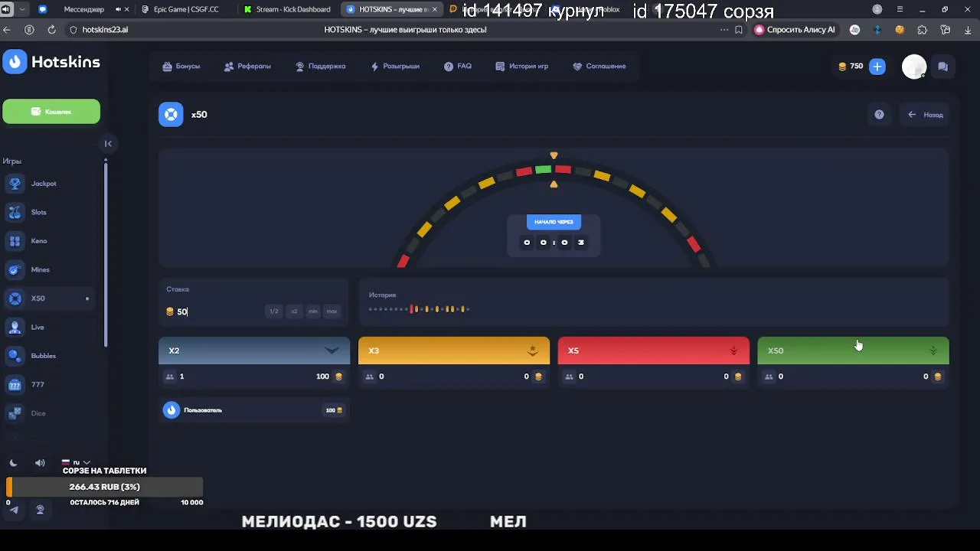Image resolution: width=980 pixels, height=551 pixels.
Task: Click the game history color strip
Action: point(419,309)
